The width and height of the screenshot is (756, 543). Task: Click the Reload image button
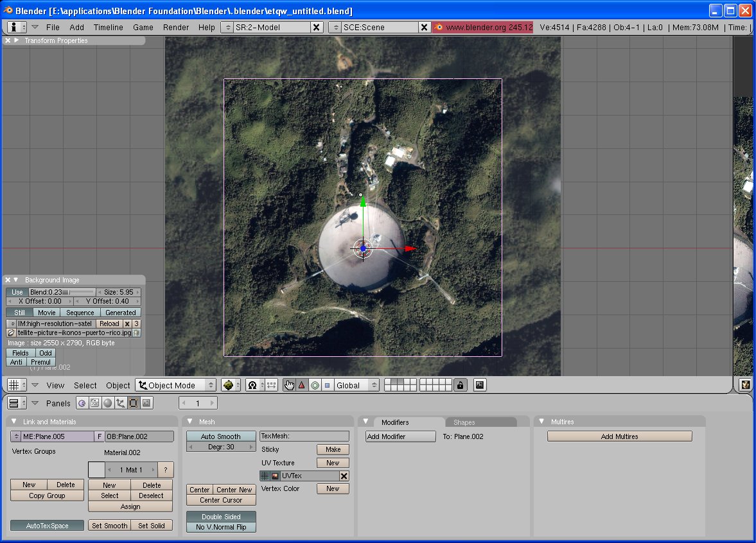coord(109,323)
